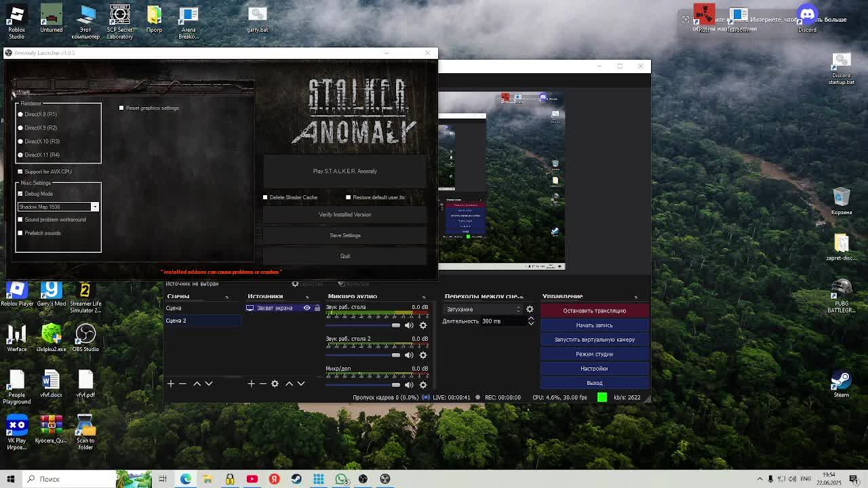
Task: Move scene down arrow
Action: click(x=209, y=384)
